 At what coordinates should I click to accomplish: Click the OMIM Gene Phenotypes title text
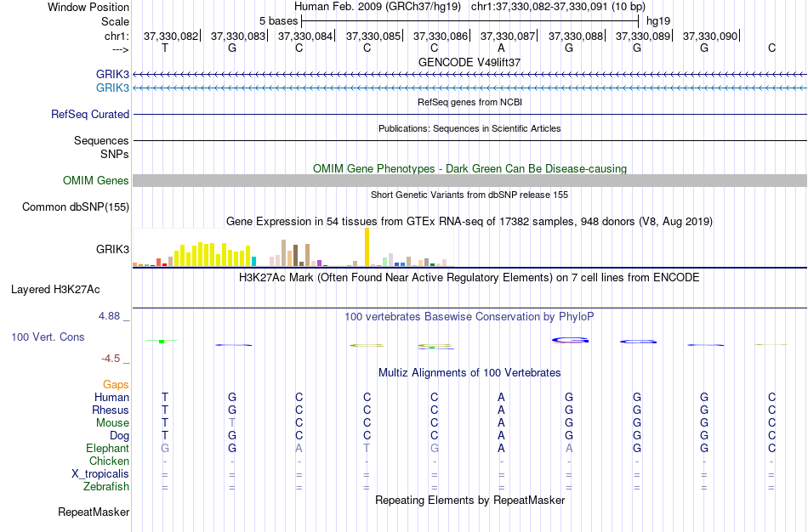pos(469,168)
